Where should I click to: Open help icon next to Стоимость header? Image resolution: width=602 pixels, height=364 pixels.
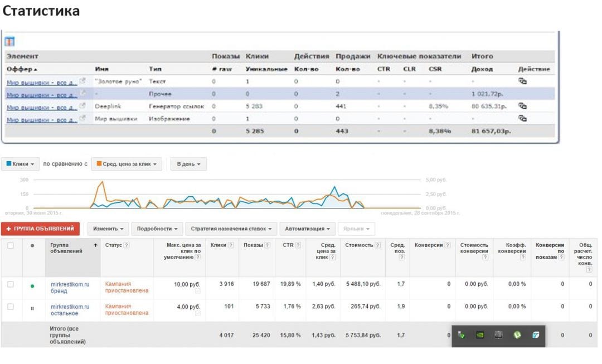click(378, 245)
